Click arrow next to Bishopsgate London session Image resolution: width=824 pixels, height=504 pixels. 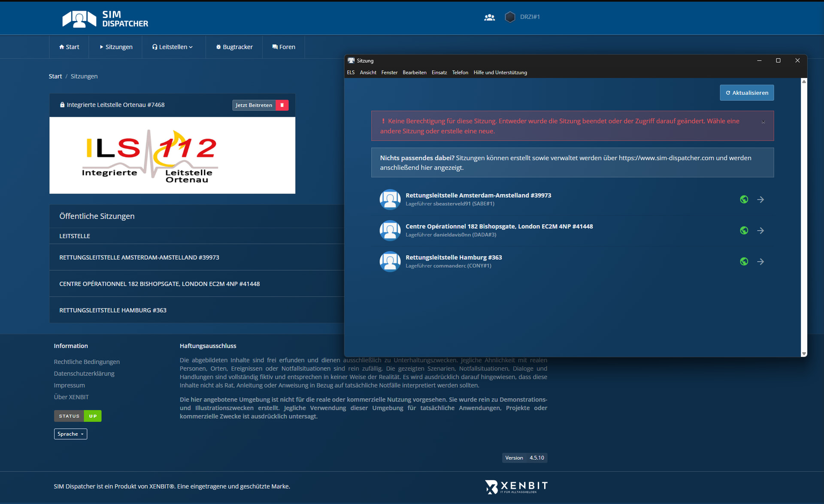[x=760, y=231]
